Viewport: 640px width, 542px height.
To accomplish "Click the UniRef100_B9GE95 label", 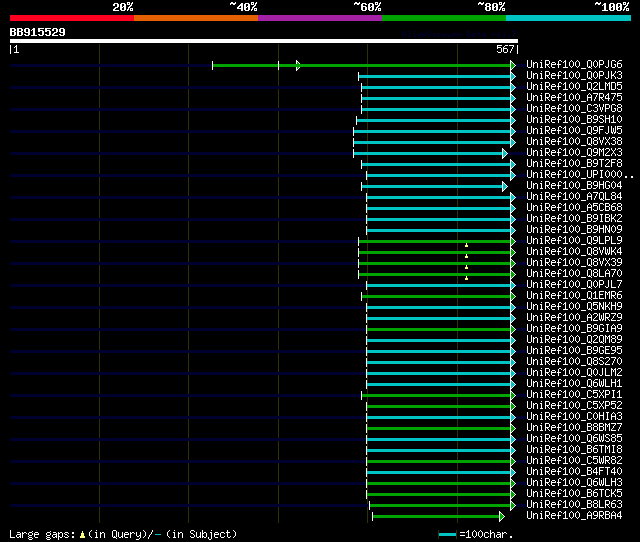I will 574,351.
